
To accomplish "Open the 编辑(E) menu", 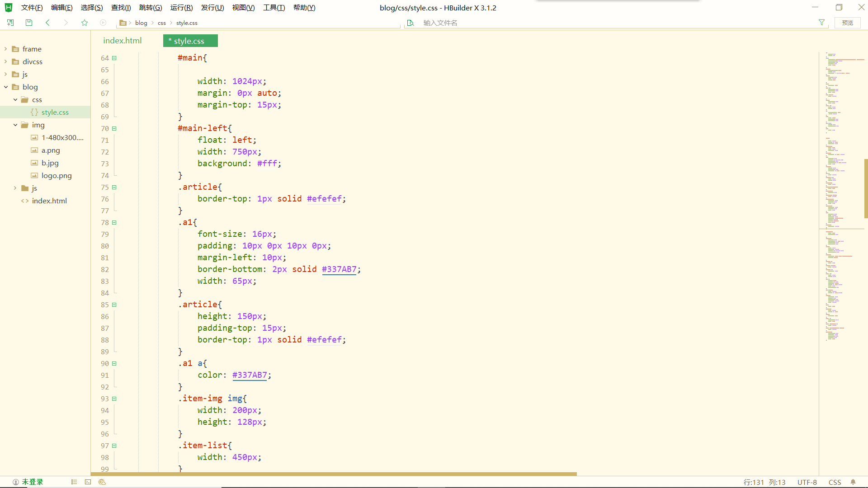I will pyautogui.click(x=61, y=8).
